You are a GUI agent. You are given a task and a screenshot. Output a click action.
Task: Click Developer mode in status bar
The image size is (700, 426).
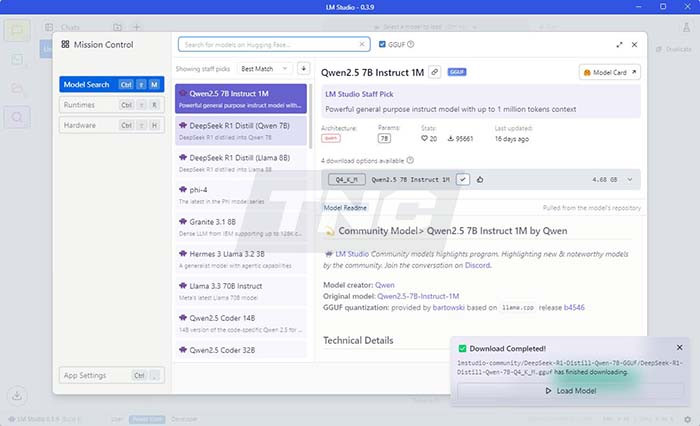point(184,419)
